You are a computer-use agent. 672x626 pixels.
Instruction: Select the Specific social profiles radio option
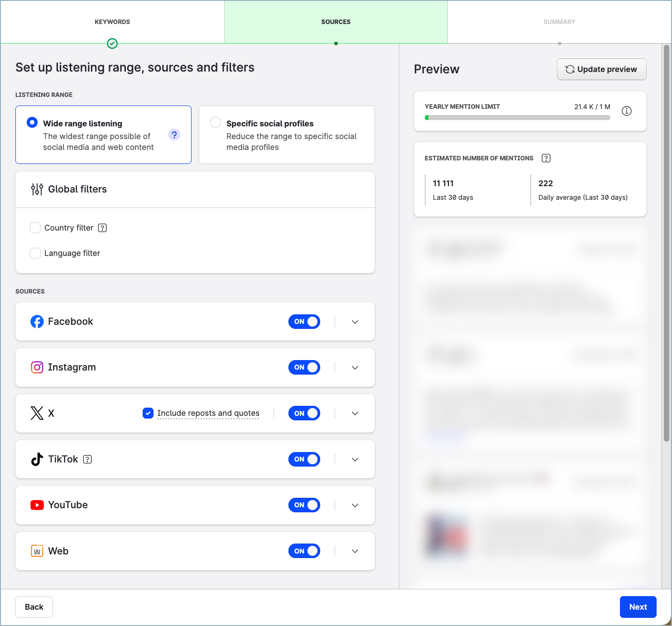(x=216, y=123)
